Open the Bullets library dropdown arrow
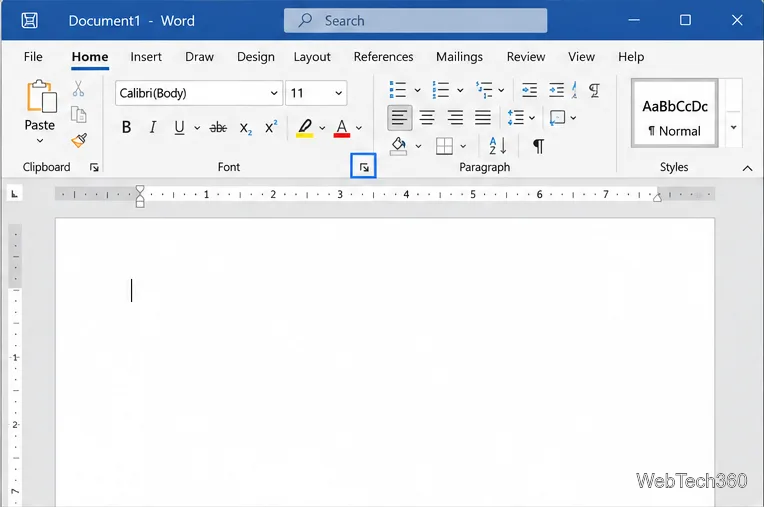The height and width of the screenshot is (507, 764). click(x=417, y=90)
